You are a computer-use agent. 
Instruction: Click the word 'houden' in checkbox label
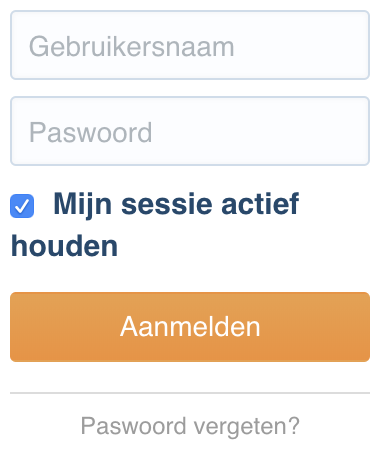click(64, 246)
